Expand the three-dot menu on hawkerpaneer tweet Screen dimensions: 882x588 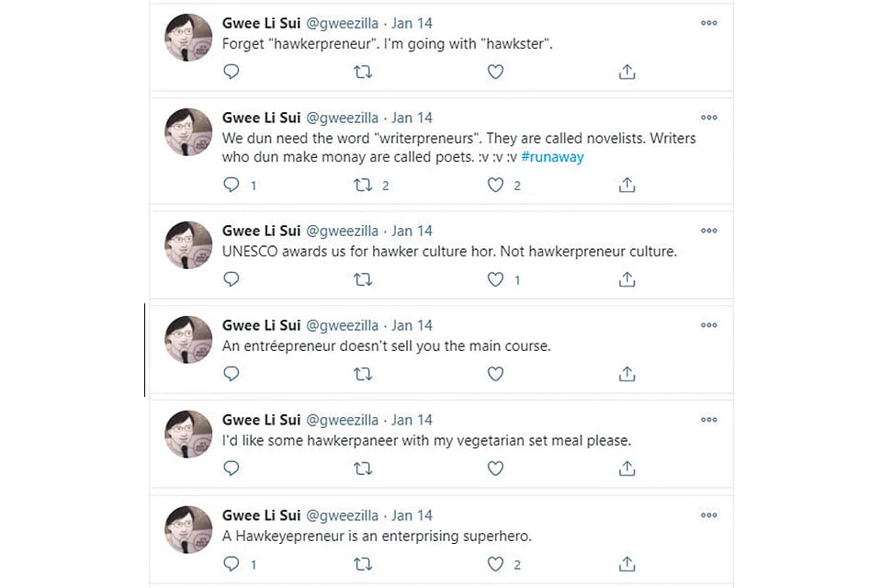708,420
